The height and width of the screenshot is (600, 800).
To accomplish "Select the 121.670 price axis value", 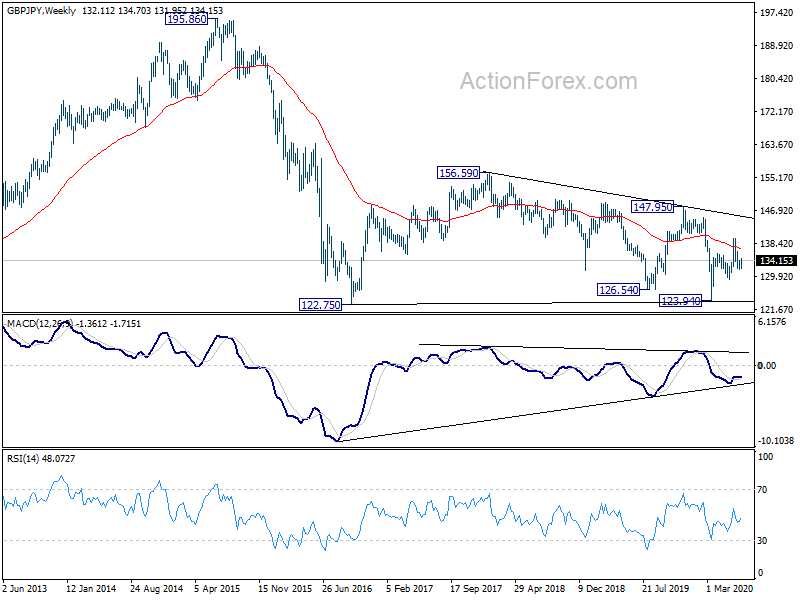I will (776, 309).
